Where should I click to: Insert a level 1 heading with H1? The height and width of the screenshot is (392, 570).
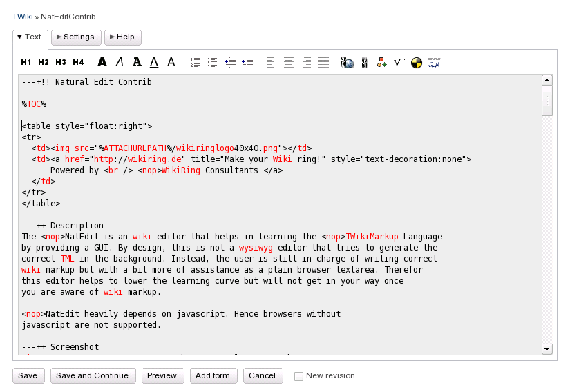coord(26,62)
